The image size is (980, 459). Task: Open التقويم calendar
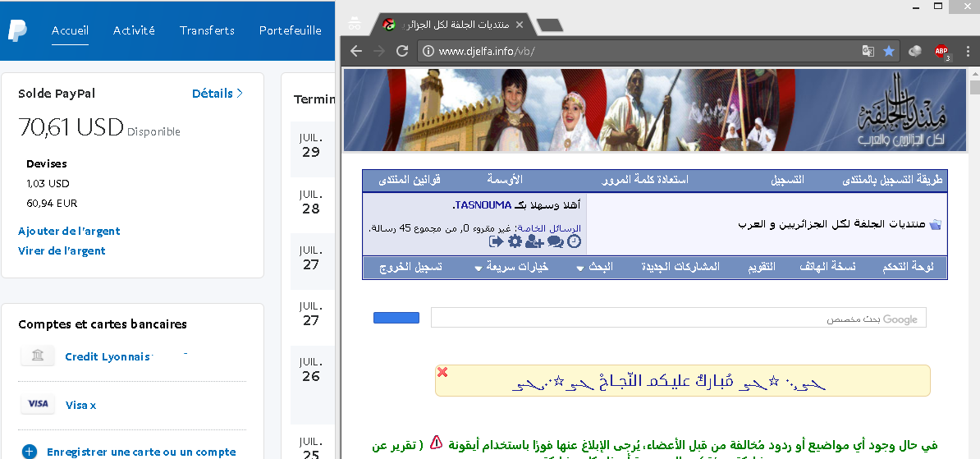point(762,267)
